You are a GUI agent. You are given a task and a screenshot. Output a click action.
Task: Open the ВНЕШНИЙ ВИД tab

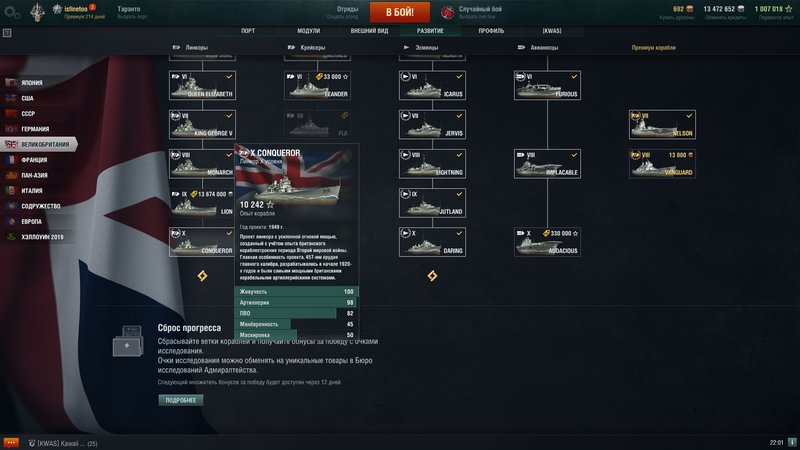369,31
